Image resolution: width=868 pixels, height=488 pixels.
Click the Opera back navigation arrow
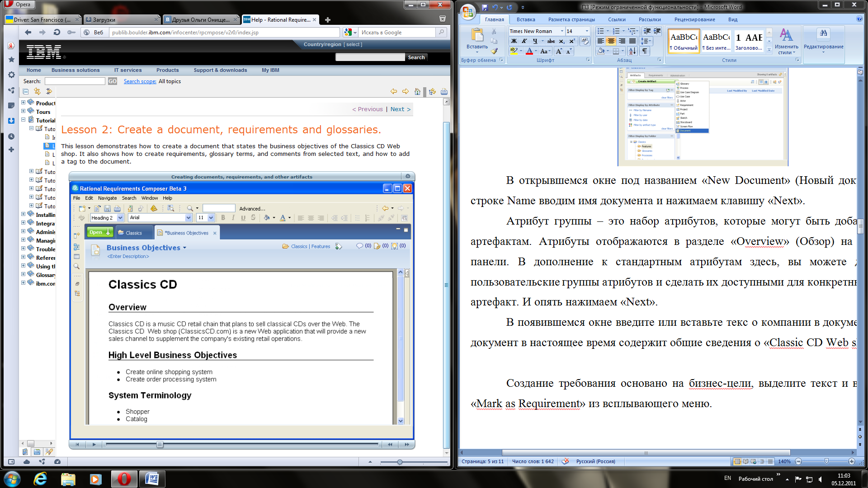[x=28, y=32]
